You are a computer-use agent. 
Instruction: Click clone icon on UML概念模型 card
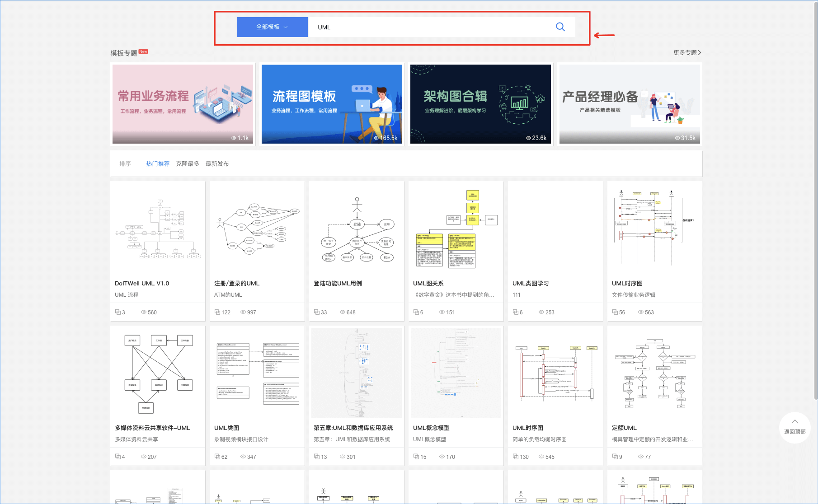pyautogui.click(x=416, y=457)
